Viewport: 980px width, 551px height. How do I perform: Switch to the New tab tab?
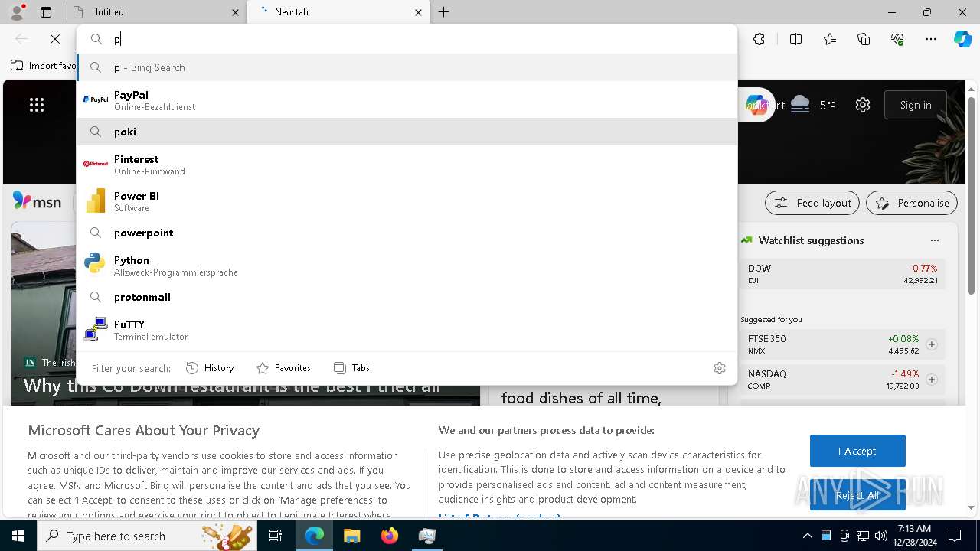[338, 12]
